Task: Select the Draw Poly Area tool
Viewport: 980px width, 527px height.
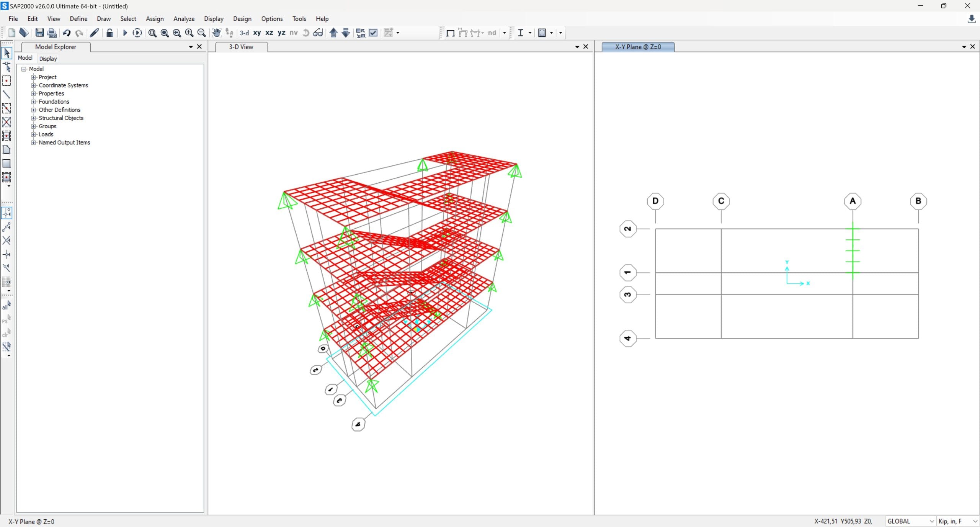Action: tap(7, 150)
